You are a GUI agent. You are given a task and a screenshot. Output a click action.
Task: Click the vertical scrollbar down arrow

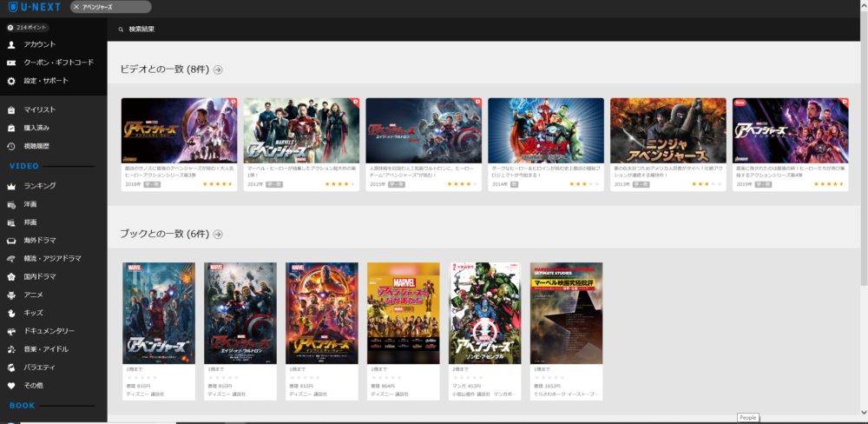pyautogui.click(x=865, y=412)
